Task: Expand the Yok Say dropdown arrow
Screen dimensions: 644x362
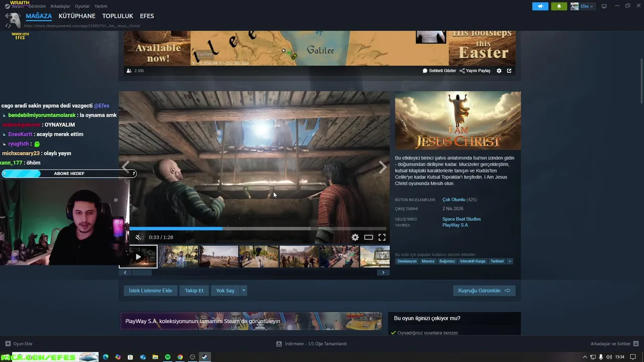Action: (x=244, y=291)
